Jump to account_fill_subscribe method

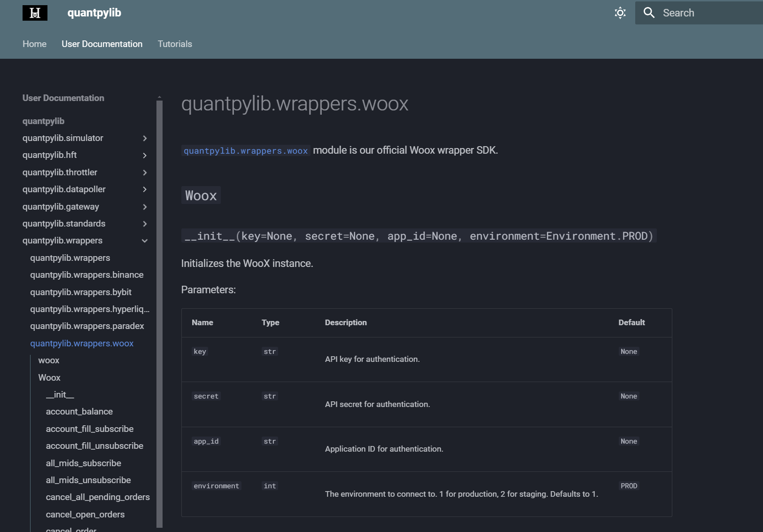coord(90,429)
